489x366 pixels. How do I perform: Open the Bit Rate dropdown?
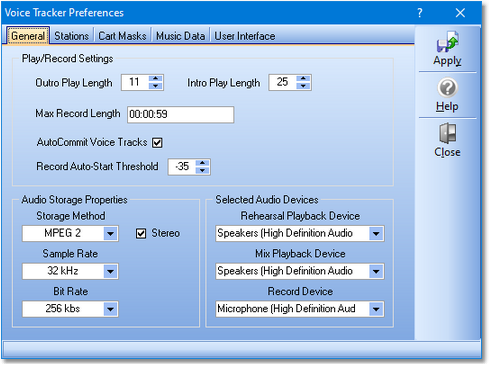click(x=110, y=309)
